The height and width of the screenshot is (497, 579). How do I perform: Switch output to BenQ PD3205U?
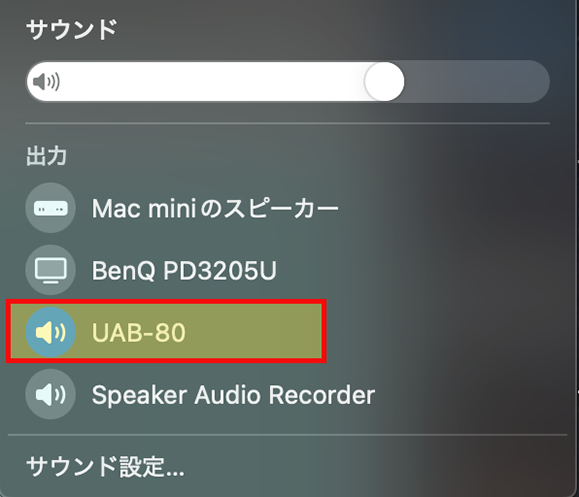(x=184, y=271)
